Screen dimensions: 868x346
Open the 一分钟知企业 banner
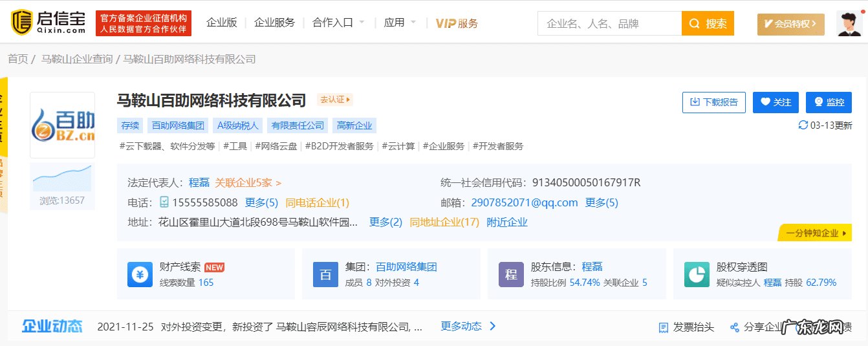click(x=816, y=233)
